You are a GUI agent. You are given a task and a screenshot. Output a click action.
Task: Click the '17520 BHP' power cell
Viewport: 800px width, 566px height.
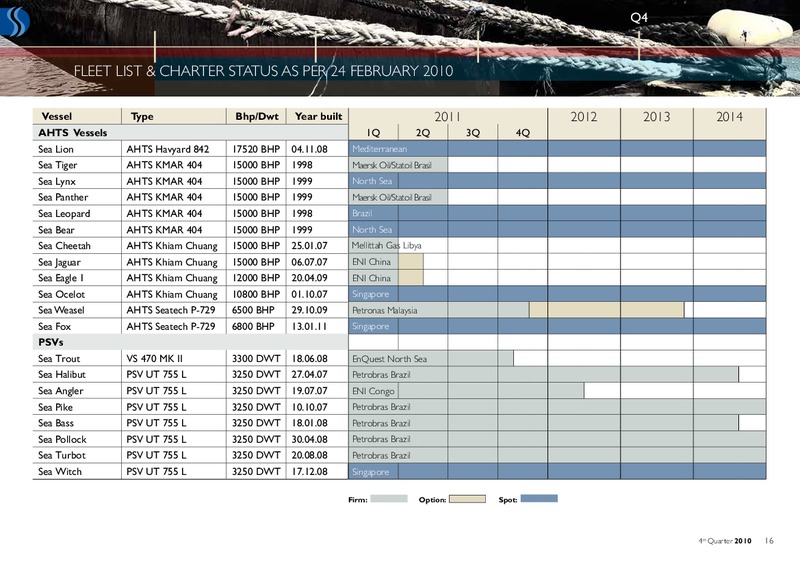256,149
